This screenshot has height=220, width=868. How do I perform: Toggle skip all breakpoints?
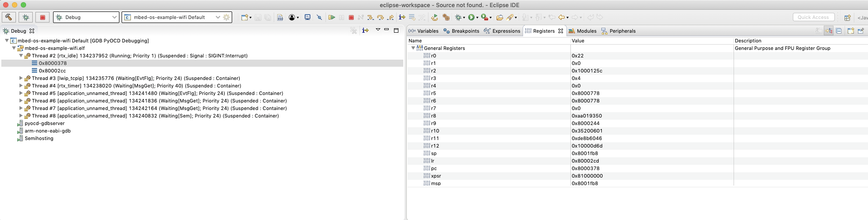tap(319, 17)
